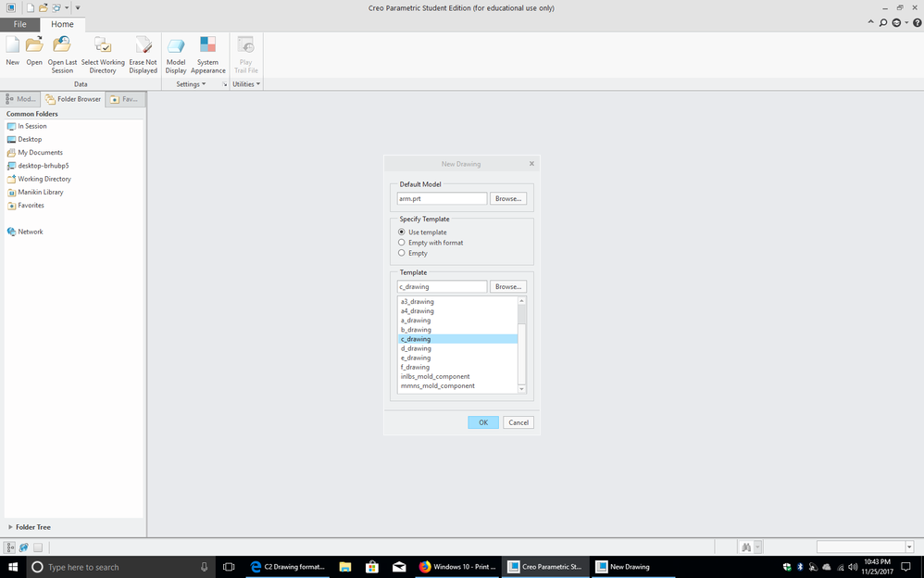Select the Use template radio button
This screenshot has height=578, width=924.
[402, 232]
